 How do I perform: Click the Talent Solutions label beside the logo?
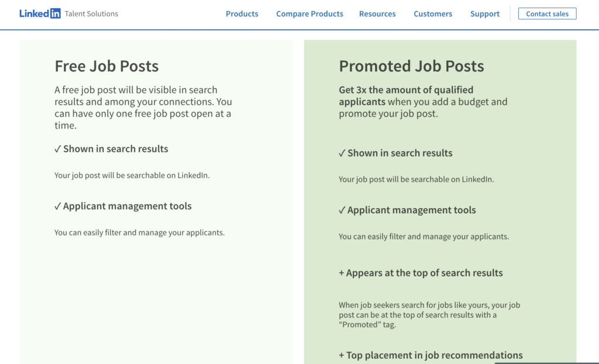click(91, 13)
